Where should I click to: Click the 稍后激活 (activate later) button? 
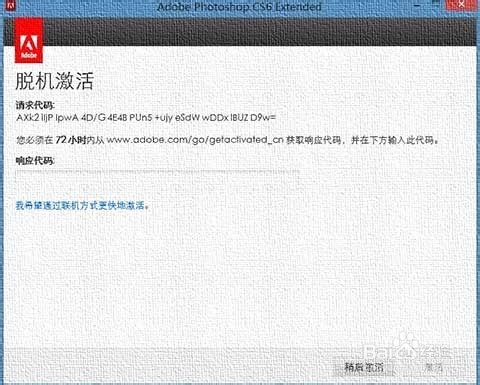point(364,368)
